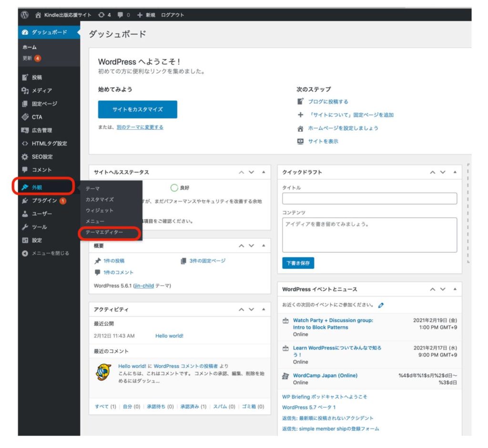Open Watch Party + Discussion group event
The height and width of the screenshot is (448, 488).
(x=333, y=324)
